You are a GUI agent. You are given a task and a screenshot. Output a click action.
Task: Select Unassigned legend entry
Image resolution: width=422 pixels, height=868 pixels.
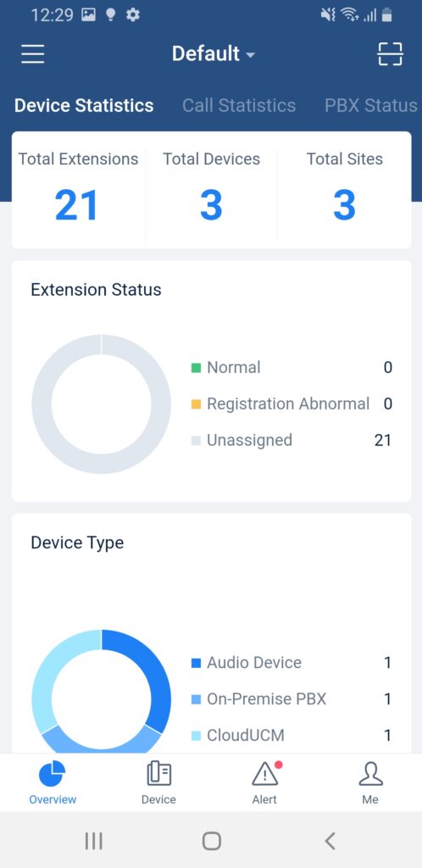tap(292, 440)
